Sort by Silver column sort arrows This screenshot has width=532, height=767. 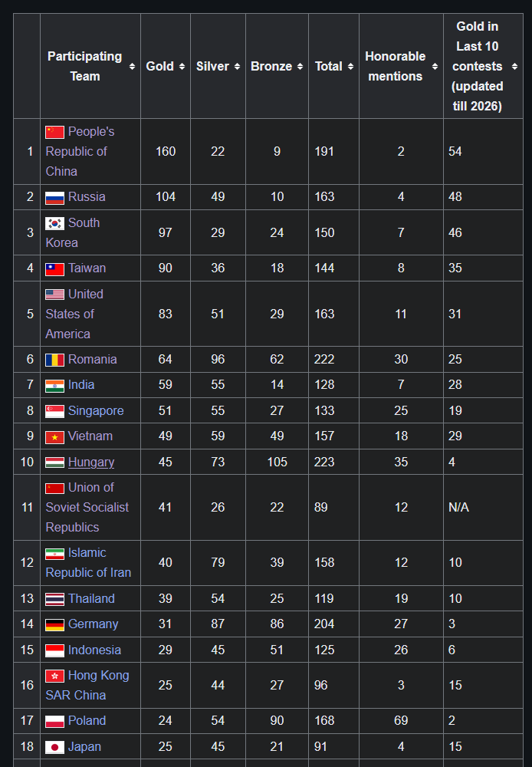pos(237,67)
